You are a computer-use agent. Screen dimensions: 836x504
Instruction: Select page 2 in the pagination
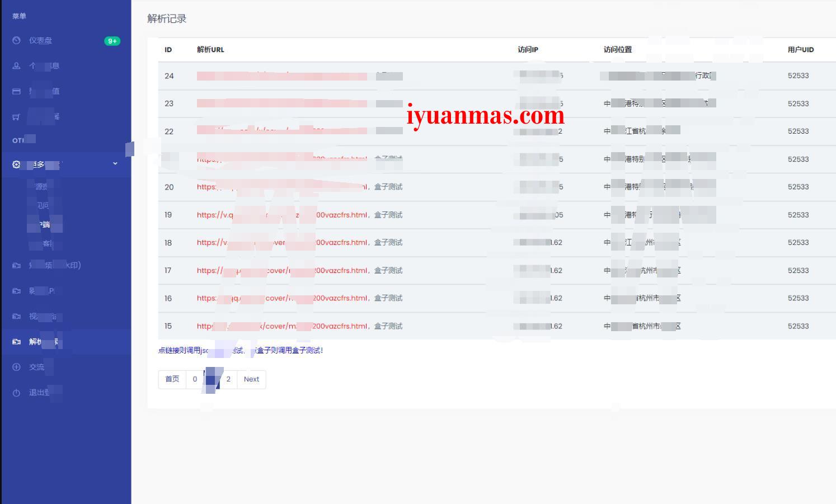click(228, 379)
